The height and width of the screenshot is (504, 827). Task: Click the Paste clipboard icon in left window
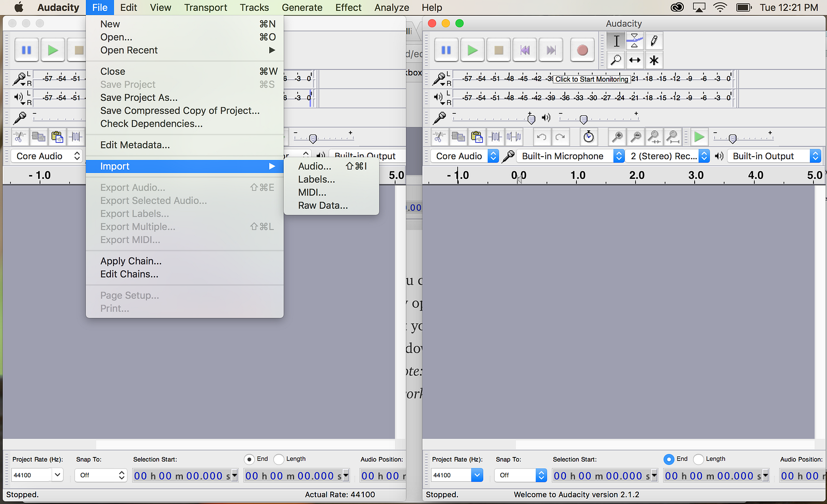click(x=57, y=137)
